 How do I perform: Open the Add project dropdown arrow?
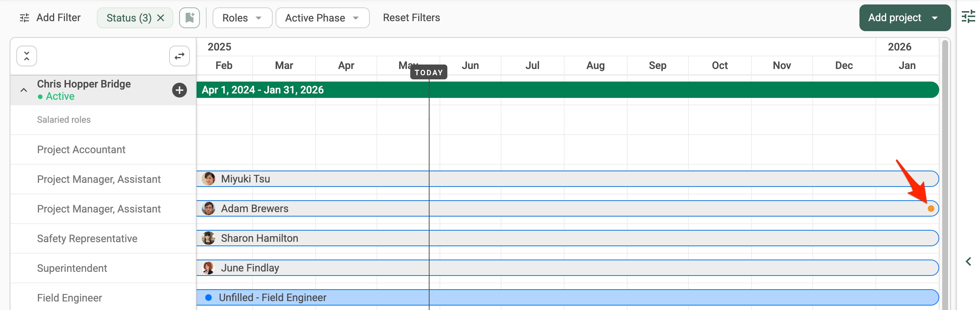935,18
